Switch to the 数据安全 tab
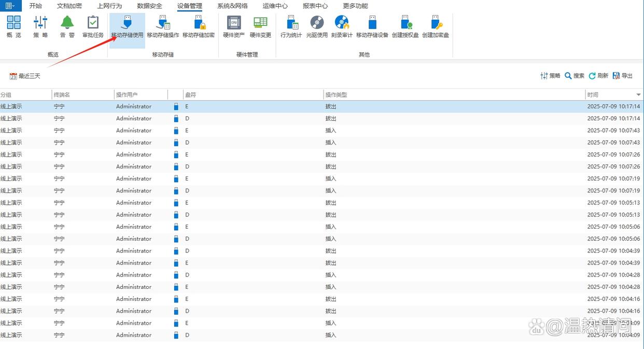This screenshot has width=644, height=349. [149, 6]
